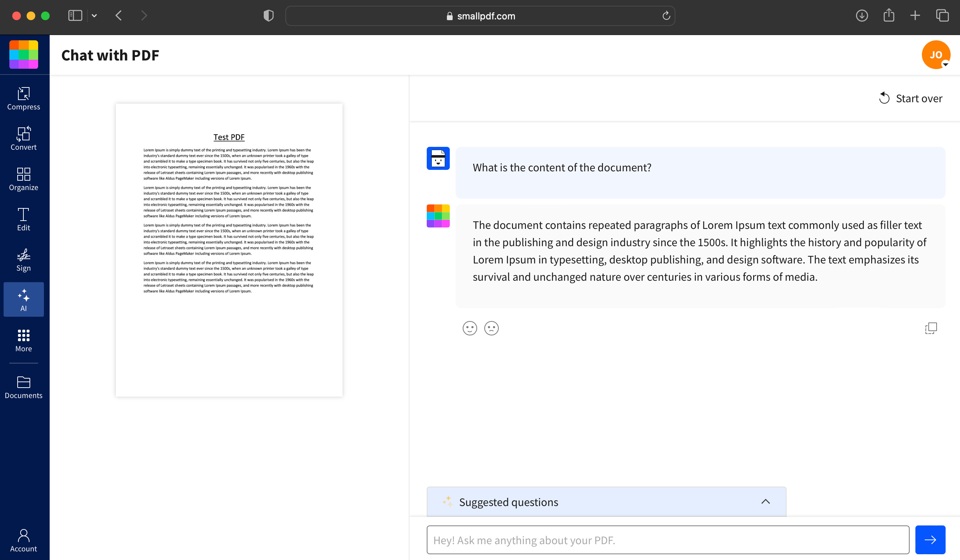
Task: Collapse the Suggested questions panel
Action: tap(766, 502)
